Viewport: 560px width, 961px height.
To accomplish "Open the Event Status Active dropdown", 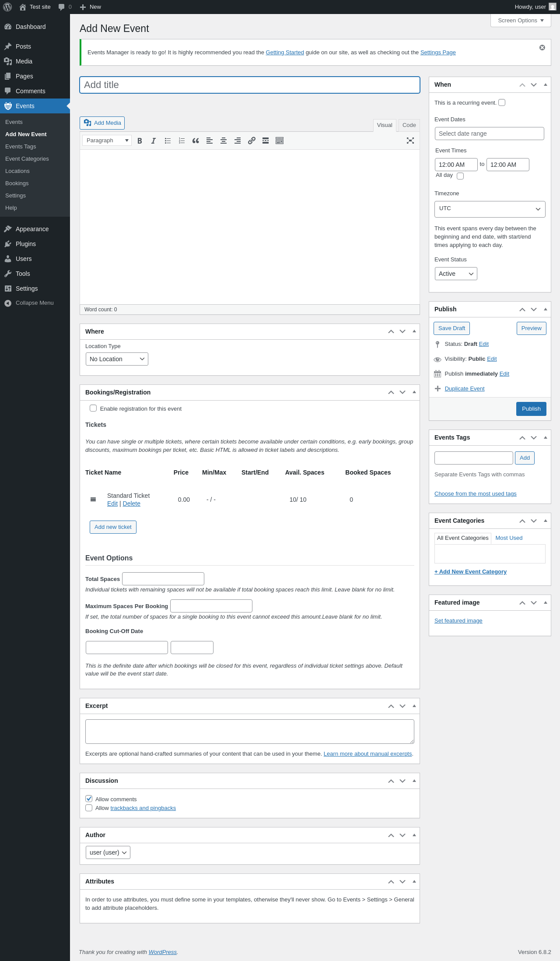I will [456, 274].
